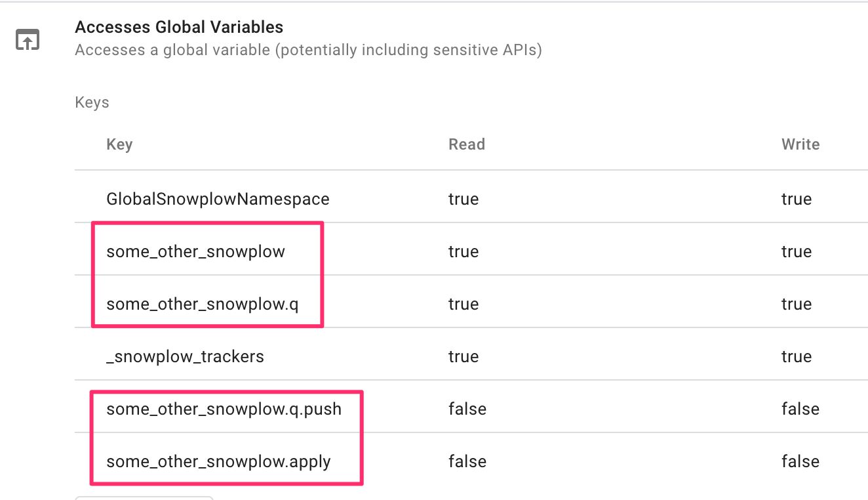Click Read value true for GlobalSnowplowNamespace
This screenshot has width=868, height=500.
[x=464, y=199]
